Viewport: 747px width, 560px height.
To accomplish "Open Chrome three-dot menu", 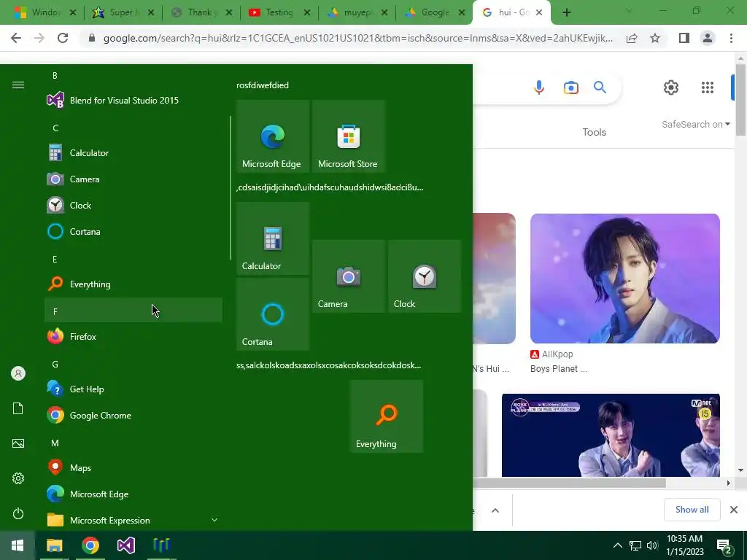I will (x=731, y=38).
